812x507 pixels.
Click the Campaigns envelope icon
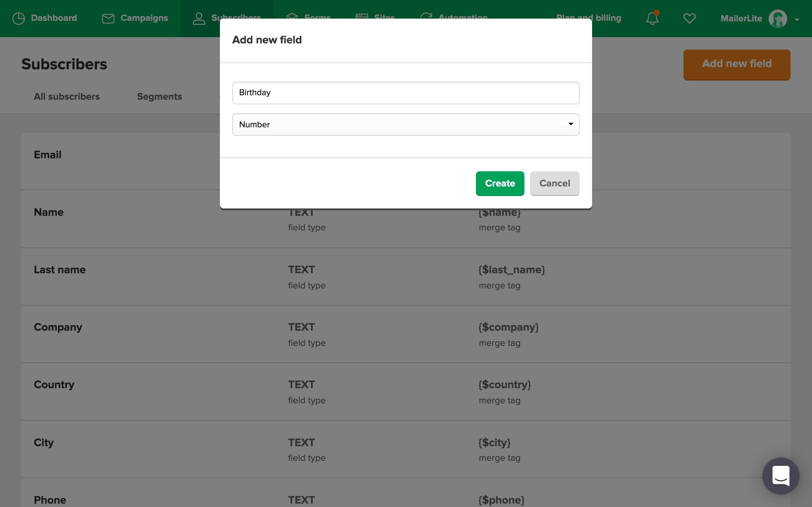coord(108,18)
